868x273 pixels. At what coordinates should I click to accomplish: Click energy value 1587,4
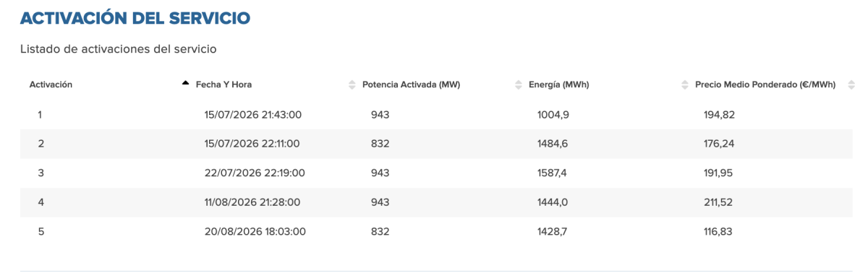[553, 173]
